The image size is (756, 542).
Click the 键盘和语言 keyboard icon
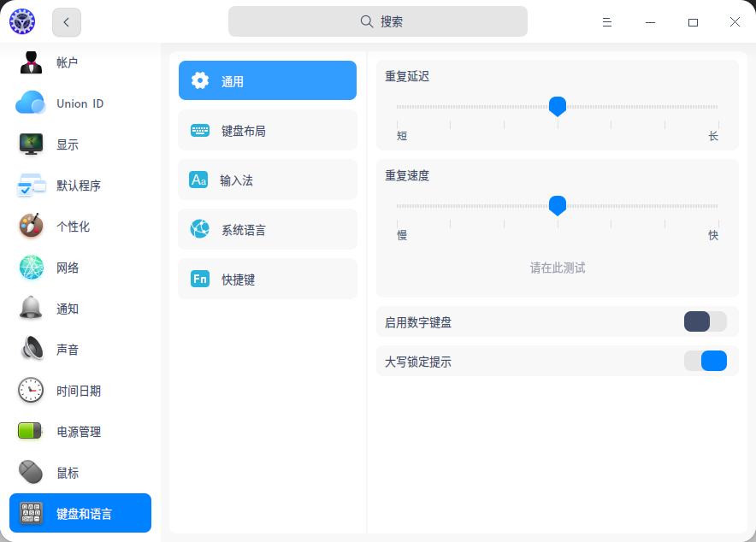click(32, 513)
